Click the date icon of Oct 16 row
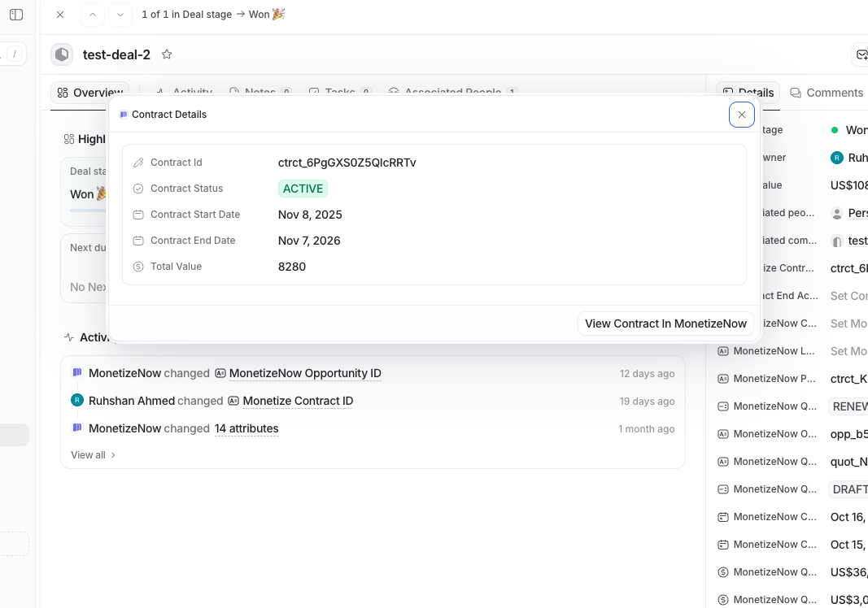 [723, 517]
